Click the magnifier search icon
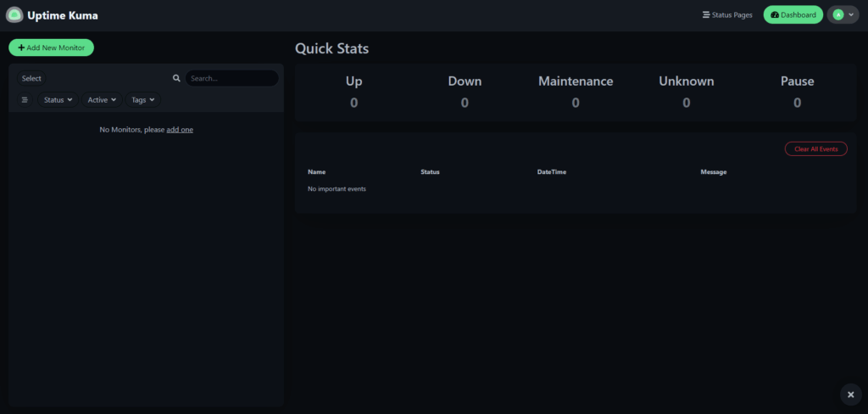 176,78
